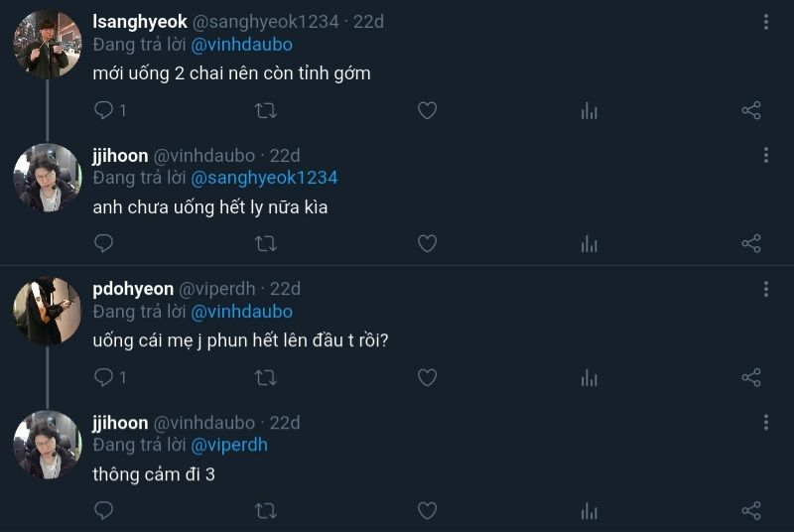Viewport: 794px width, 532px height.
Task: Open more options on jjihoon's first reply
Action: 766,155
